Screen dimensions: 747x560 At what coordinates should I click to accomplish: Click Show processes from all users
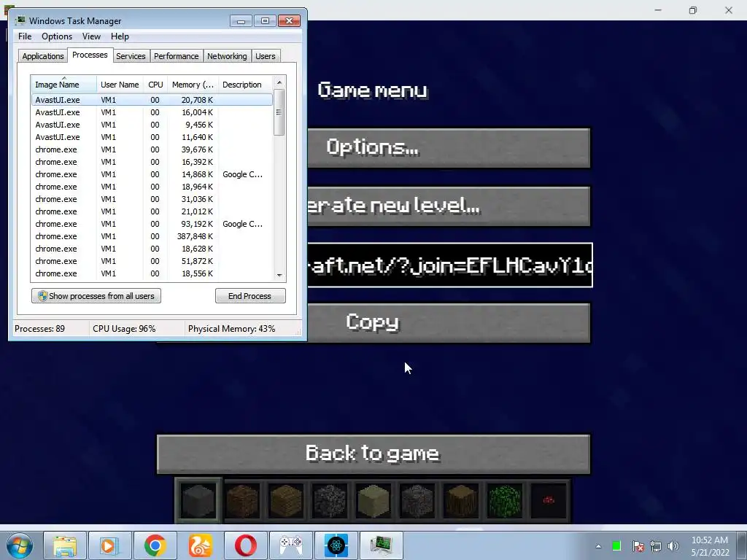point(96,296)
